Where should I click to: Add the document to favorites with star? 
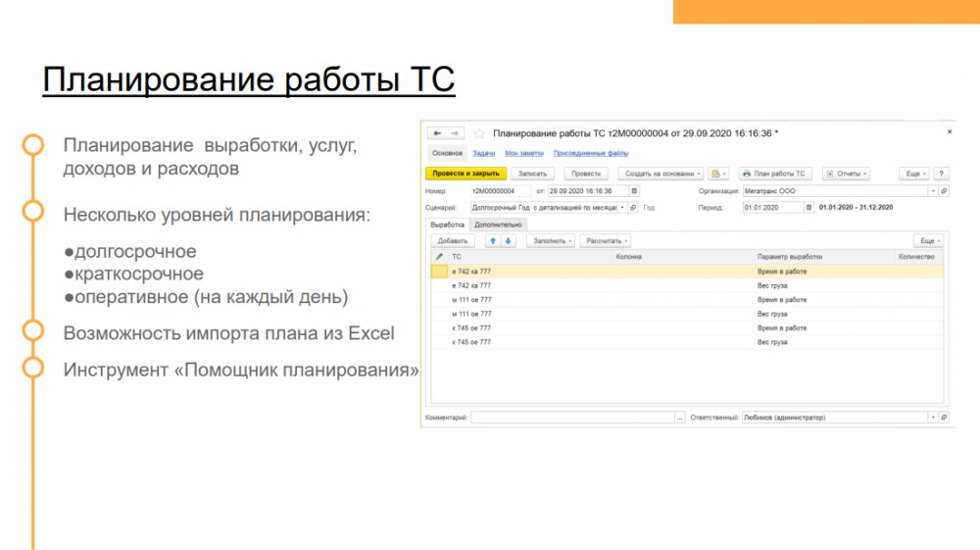(x=479, y=133)
